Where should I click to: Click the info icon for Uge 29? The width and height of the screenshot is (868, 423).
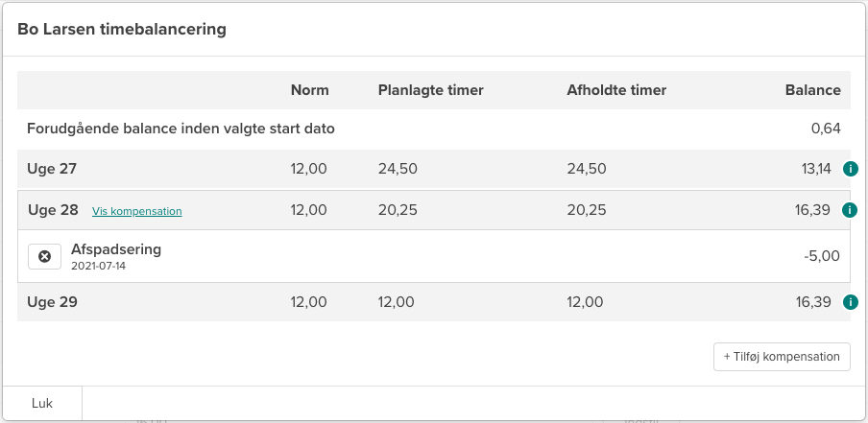pyautogui.click(x=850, y=302)
